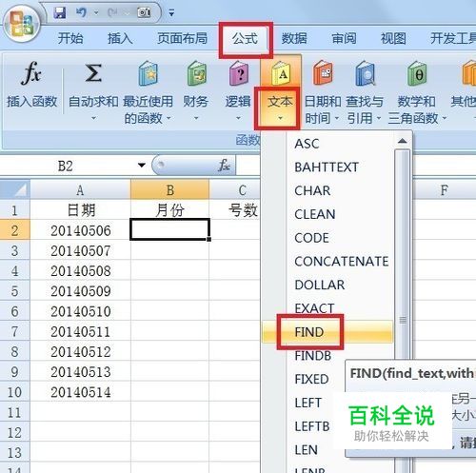
Task: Click cell containing 月份
Action: tap(170, 210)
